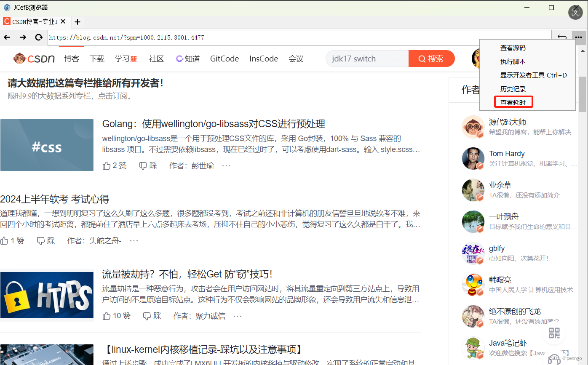
Task: Click the user profile avatar near search
Action: coord(476,59)
